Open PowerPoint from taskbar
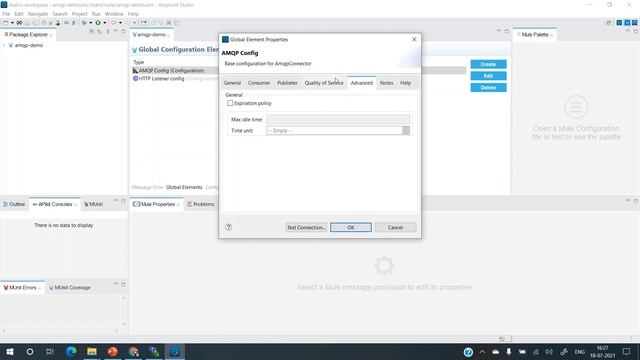 click(113, 351)
